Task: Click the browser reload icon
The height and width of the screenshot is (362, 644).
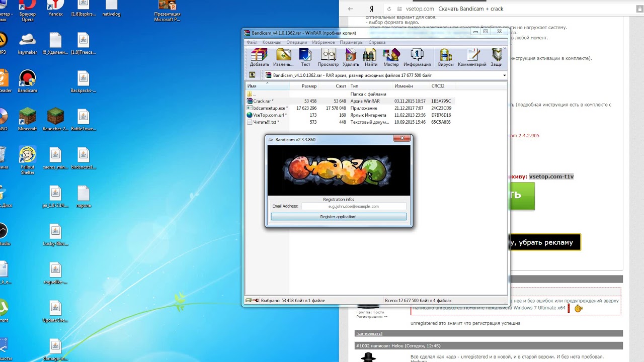Action: tap(389, 9)
